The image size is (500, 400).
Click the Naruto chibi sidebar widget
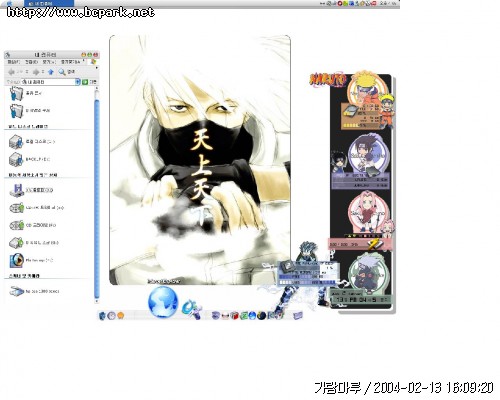(x=368, y=100)
